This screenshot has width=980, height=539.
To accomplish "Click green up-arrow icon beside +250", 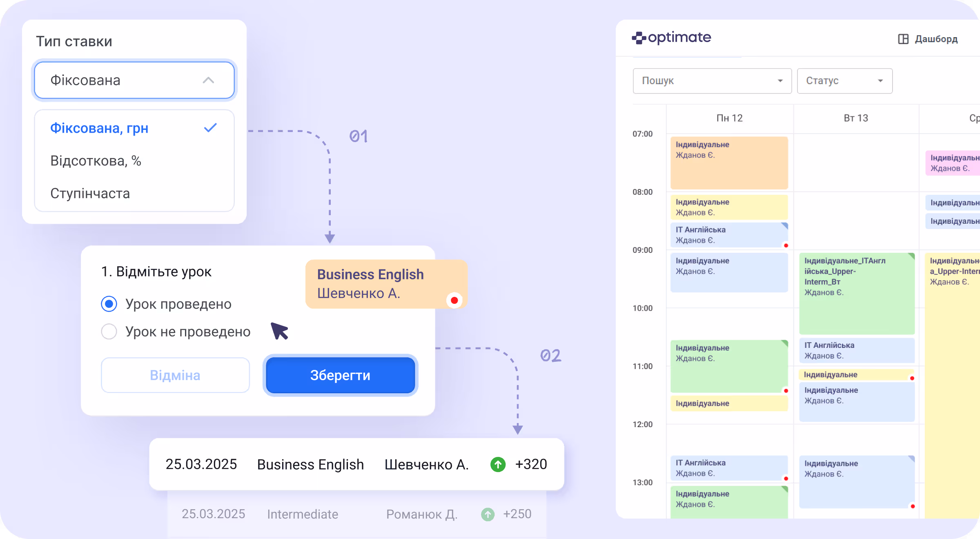I will (x=488, y=514).
